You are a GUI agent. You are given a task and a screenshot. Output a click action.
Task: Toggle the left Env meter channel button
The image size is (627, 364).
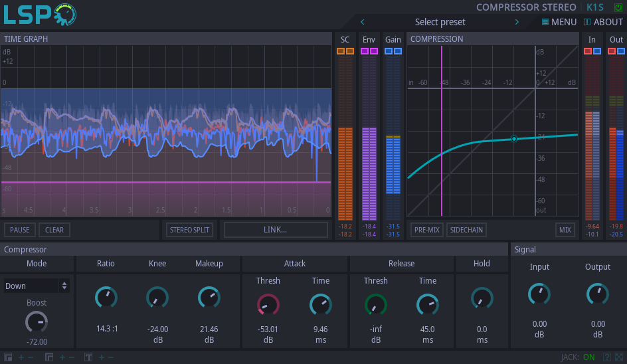point(365,51)
